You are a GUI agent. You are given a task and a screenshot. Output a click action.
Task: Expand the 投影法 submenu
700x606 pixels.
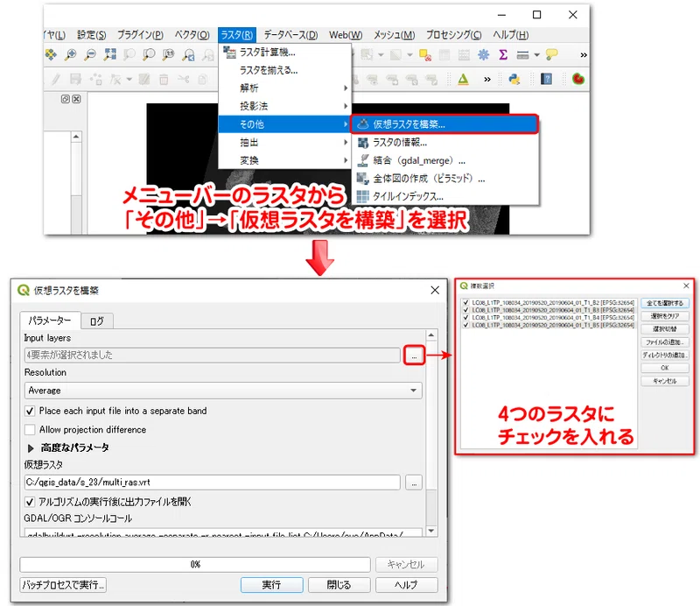(285, 106)
